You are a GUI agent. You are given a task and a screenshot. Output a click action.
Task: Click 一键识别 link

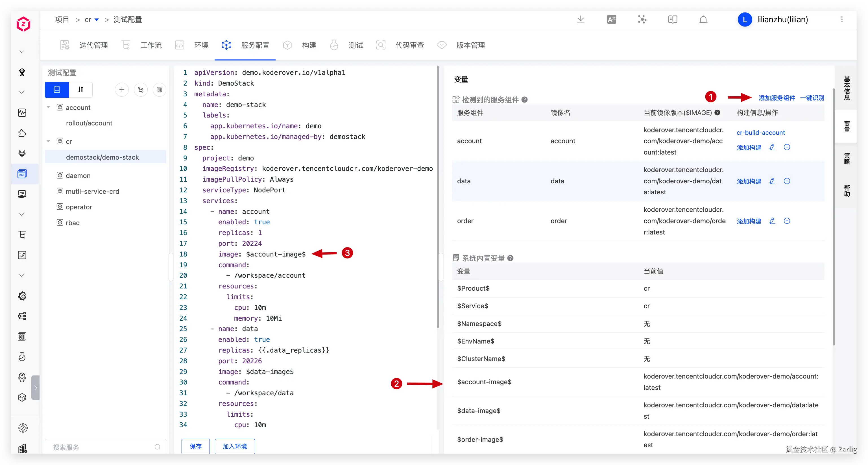pos(812,98)
